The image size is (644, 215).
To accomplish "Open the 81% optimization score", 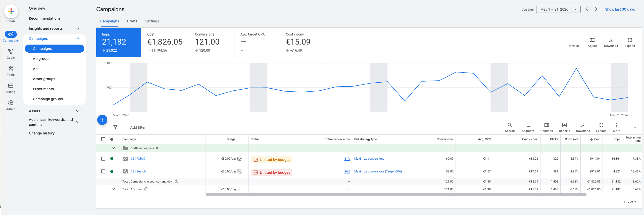I will coord(347,159).
